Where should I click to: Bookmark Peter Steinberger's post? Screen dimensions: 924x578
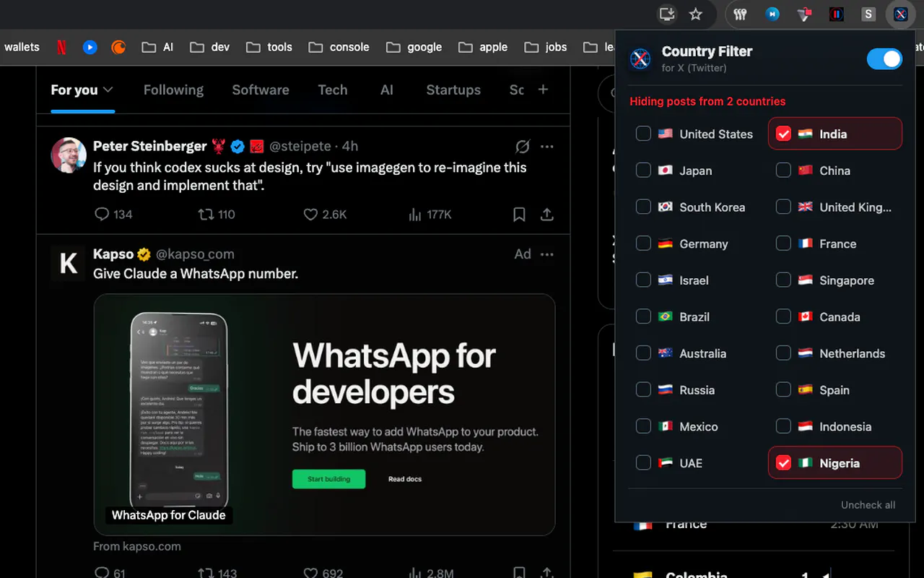tap(519, 215)
